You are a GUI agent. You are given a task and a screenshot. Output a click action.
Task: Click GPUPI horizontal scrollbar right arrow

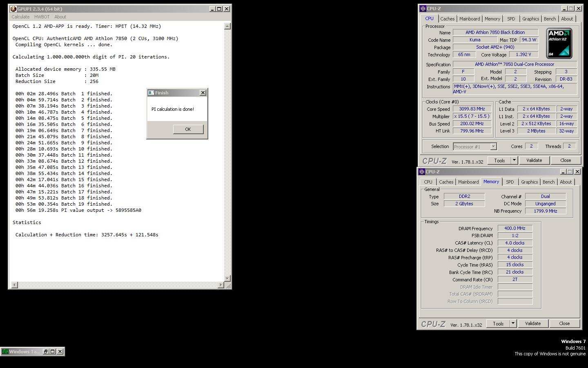[221, 285]
